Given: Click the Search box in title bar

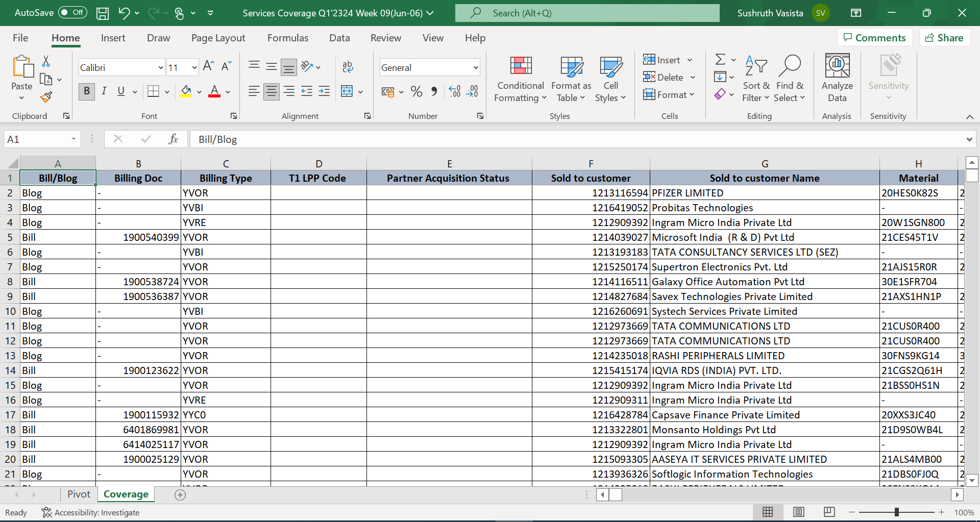Looking at the screenshot, I should [x=587, y=13].
